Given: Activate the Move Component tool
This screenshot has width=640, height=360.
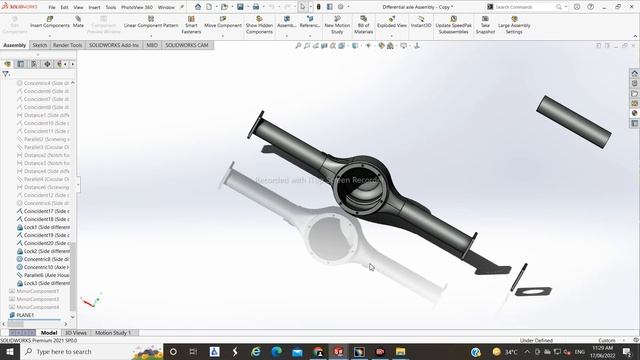Looking at the screenshot, I should click(223, 22).
